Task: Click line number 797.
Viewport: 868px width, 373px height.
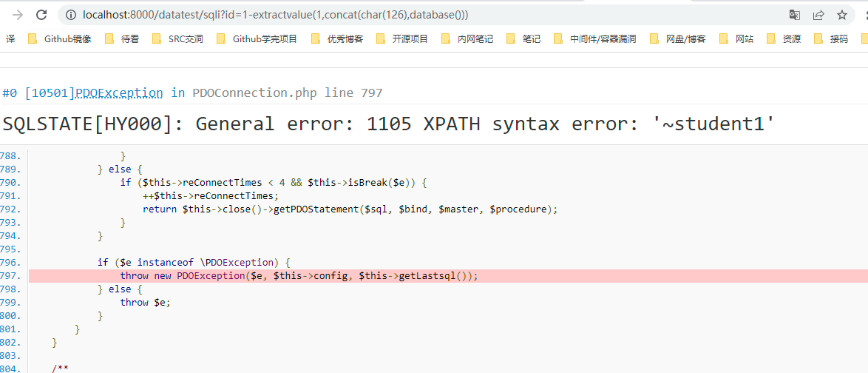Action: click(x=11, y=275)
